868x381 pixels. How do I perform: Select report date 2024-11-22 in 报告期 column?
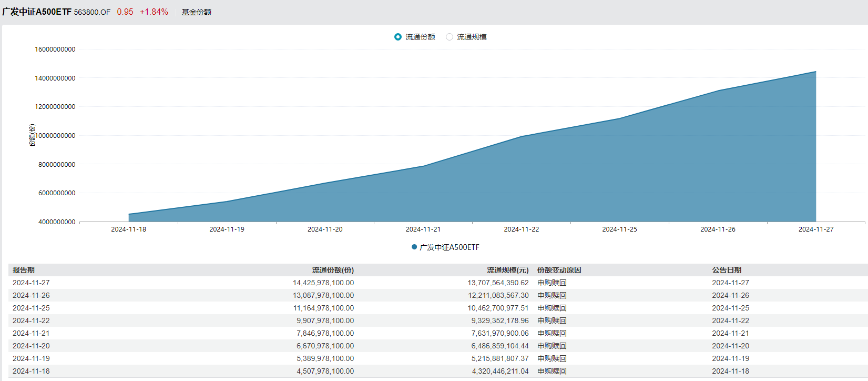[31, 320]
